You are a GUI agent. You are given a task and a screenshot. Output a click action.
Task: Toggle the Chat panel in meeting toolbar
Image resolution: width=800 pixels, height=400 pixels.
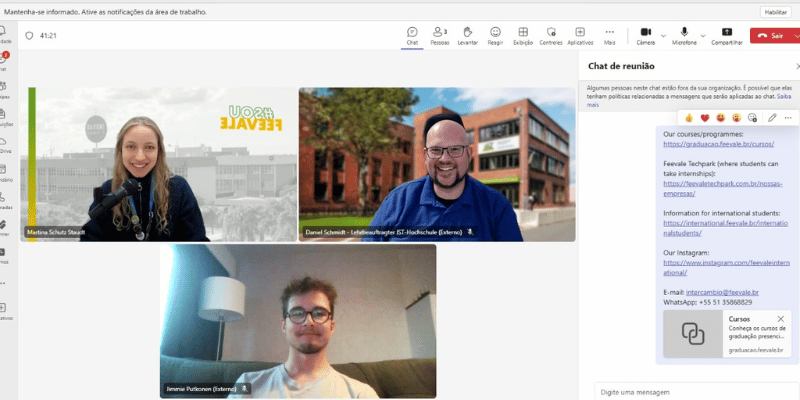[412, 35]
